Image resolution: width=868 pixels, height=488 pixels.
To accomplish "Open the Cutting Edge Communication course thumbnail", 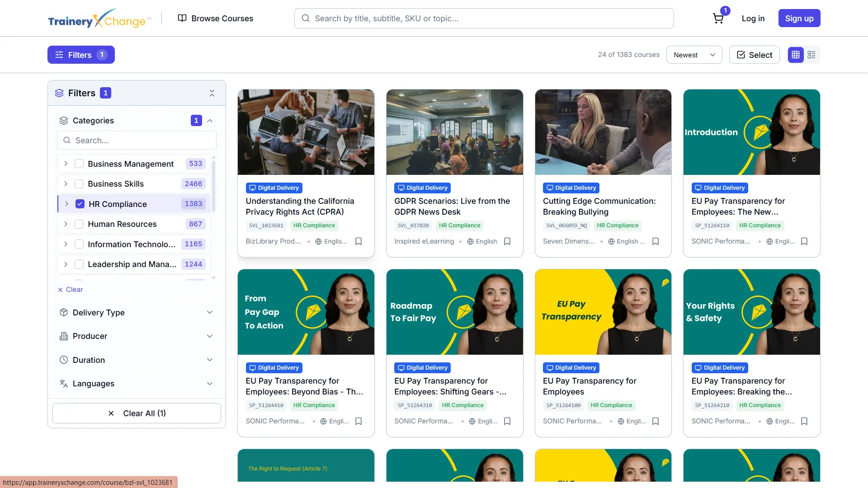I will (x=603, y=132).
